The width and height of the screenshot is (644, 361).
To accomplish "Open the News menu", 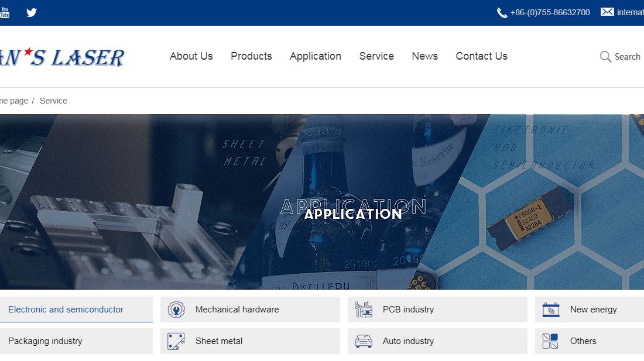I will (424, 56).
